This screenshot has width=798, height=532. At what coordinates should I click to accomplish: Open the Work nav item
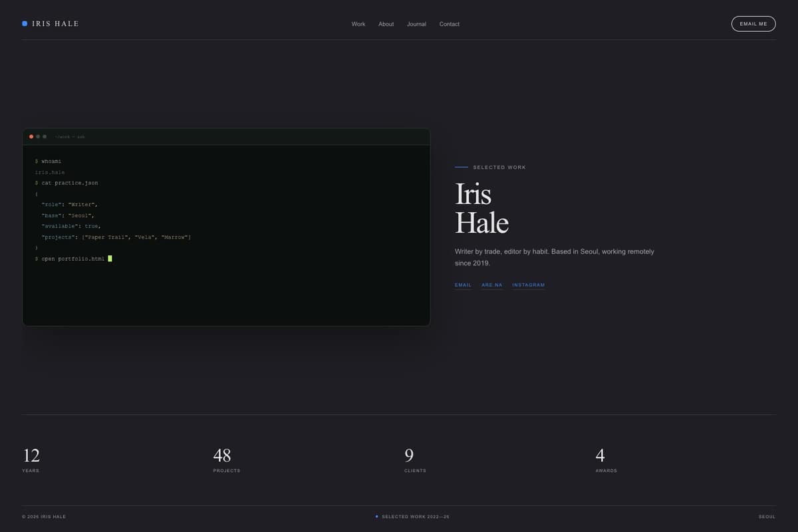(358, 24)
